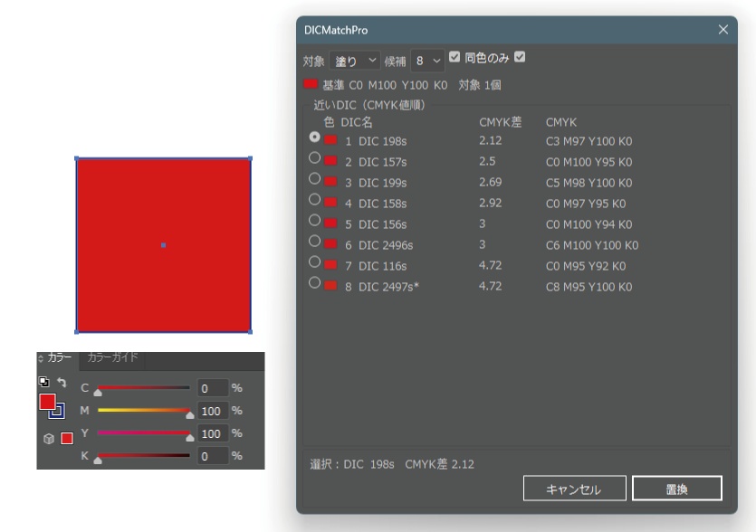
Task: Click the キャンセル button
Action: [x=574, y=489]
